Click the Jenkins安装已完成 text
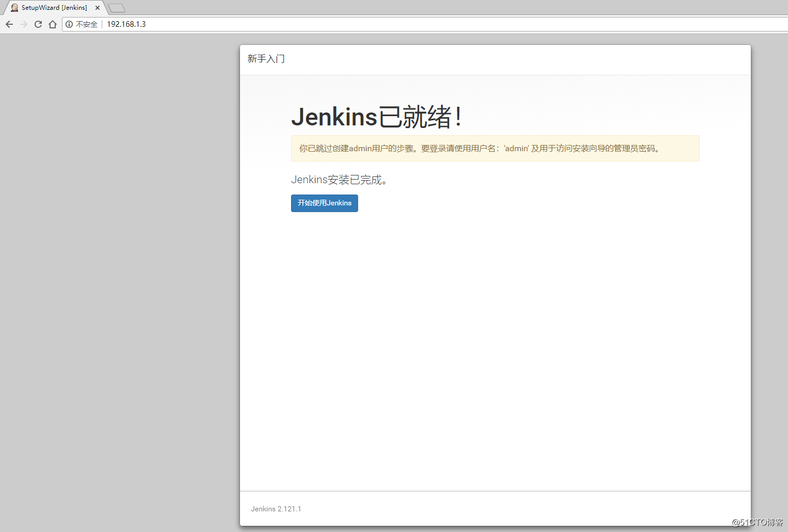 pyautogui.click(x=339, y=180)
